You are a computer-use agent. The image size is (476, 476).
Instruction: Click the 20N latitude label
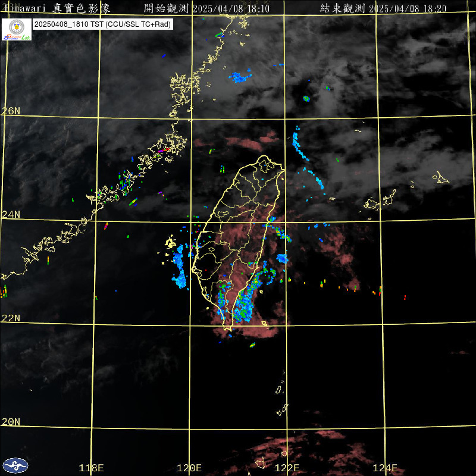click(x=11, y=422)
